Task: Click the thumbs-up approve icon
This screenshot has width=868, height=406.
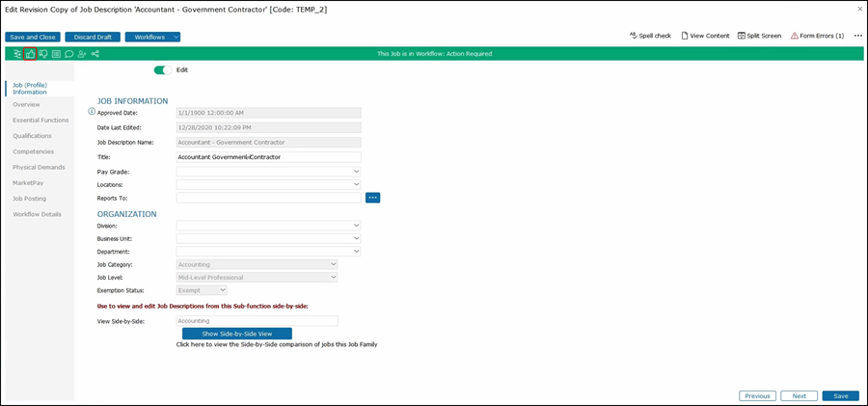Action: tap(31, 54)
